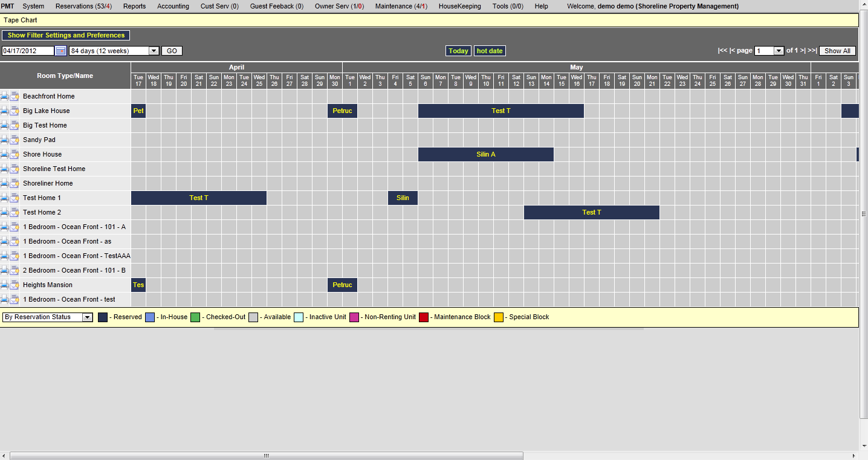Click the horizontal scrollbar thumb
The height and width of the screenshot is (460, 868).
pos(266,456)
